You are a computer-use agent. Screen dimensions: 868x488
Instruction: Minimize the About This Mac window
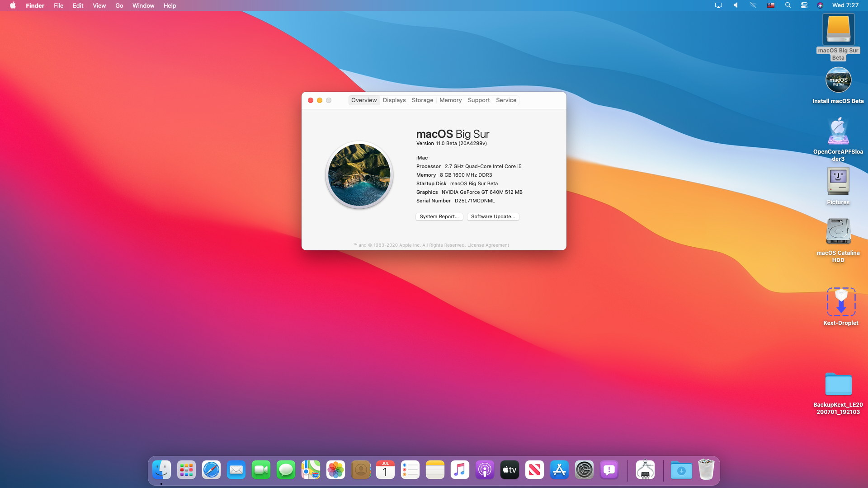(x=320, y=100)
